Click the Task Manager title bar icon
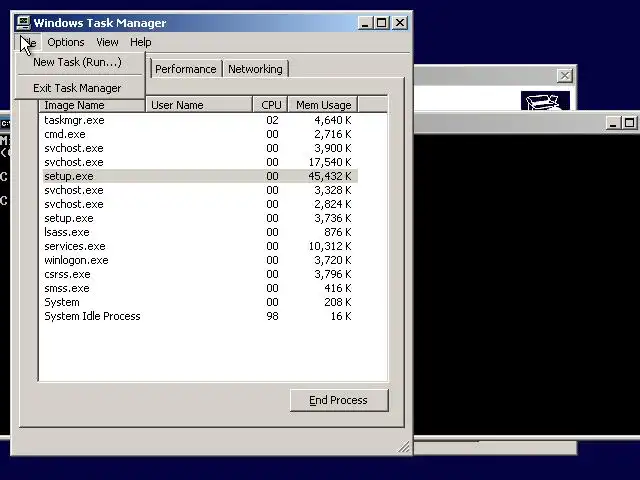 [x=23, y=22]
